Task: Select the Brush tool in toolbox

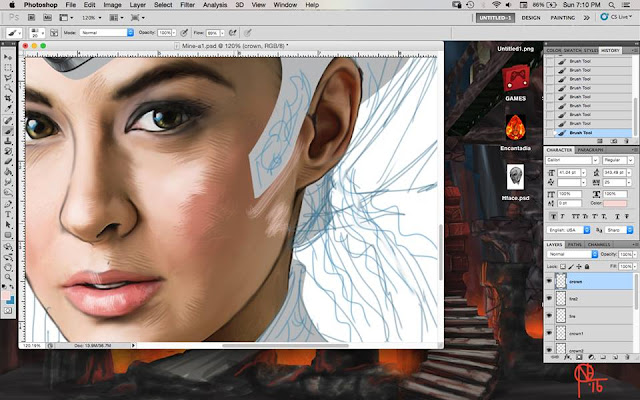Action: click(8, 131)
